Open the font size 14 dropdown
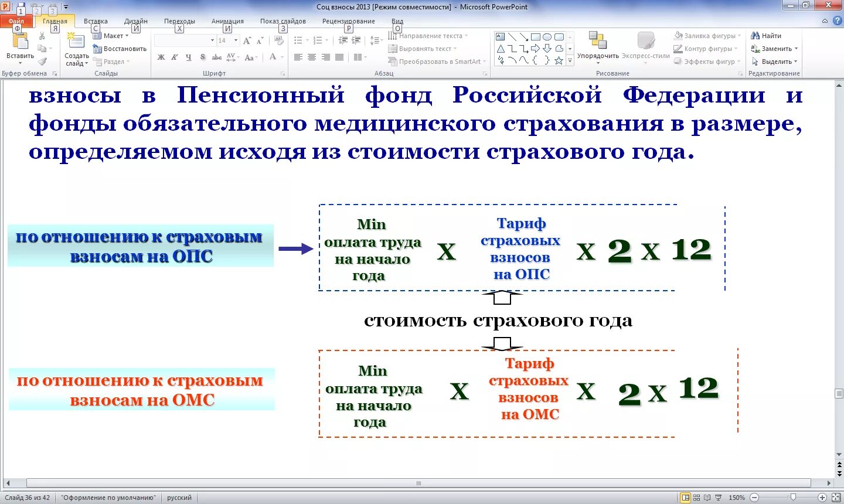This screenshot has height=504, width=844. 236,40
